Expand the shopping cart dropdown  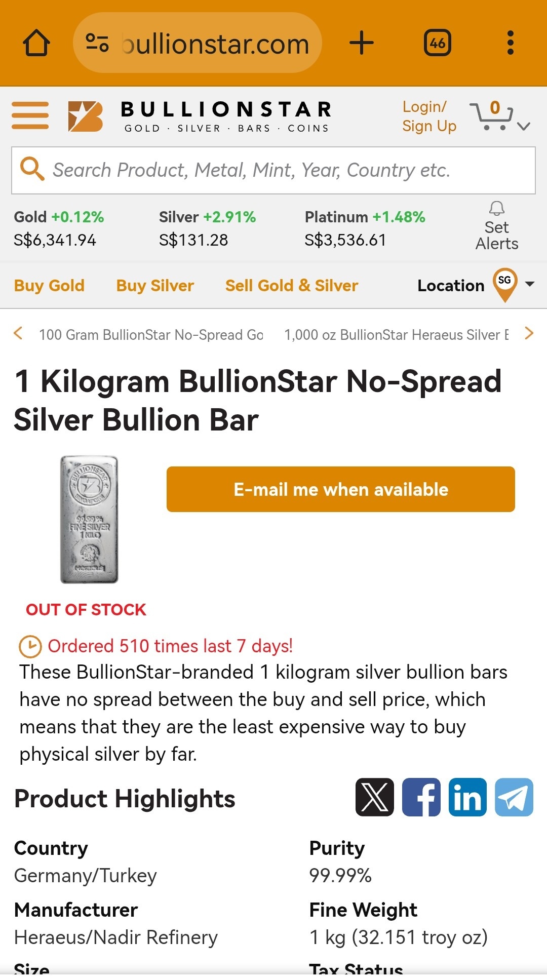pyautogui.click(x=524, y=126)
